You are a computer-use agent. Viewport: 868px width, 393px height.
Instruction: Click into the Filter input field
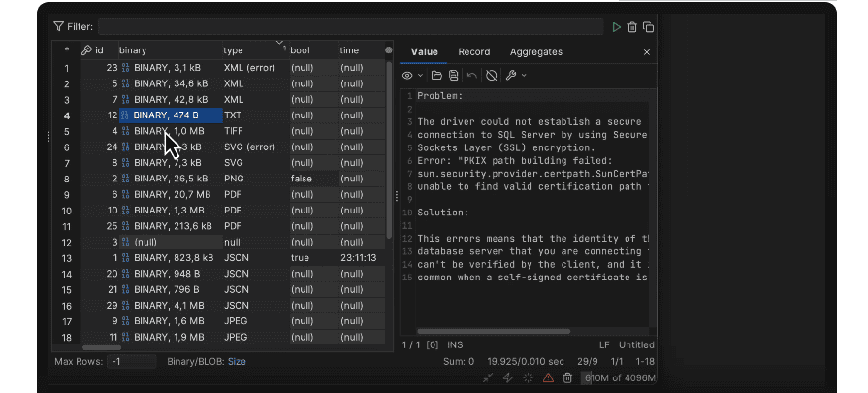pyautogui.click(x=350, y=26)
